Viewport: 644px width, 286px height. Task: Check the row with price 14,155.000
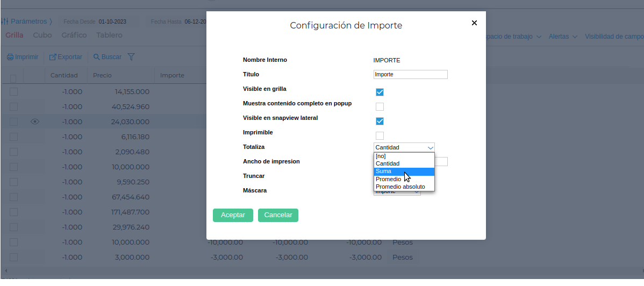(x=13, y=91)
